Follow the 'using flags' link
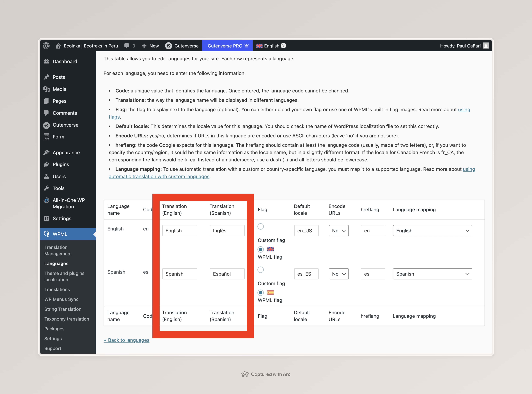Image resolution: width=532 pixels, height=394 pixels. pyautogui.click(x=464, y=109)
